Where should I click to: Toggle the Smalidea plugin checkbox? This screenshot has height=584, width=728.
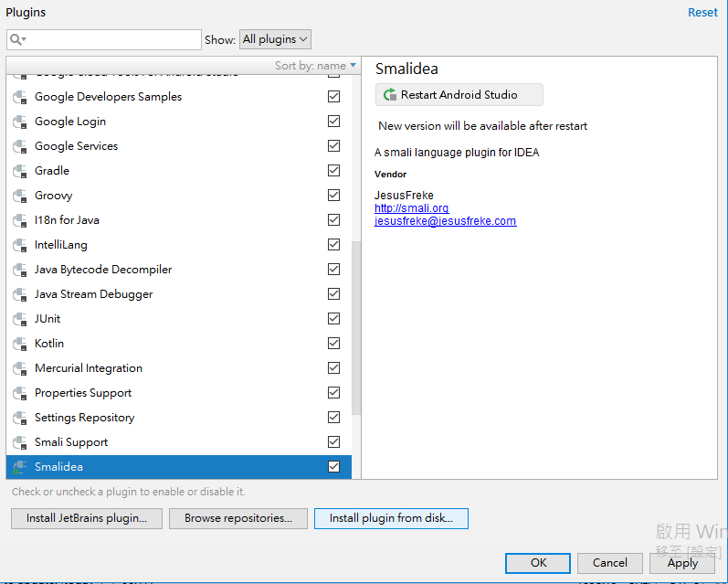tap(333, 466)
